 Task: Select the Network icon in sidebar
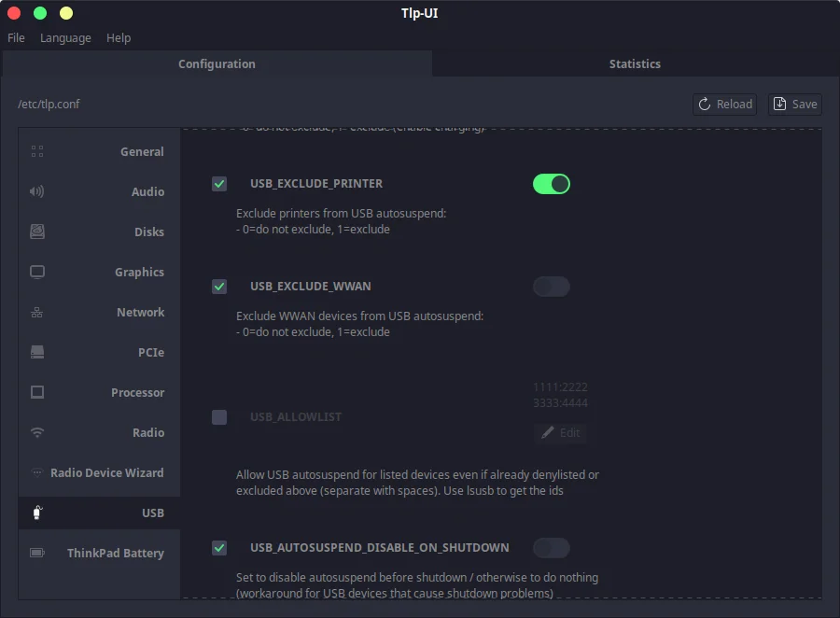tap(37, 312)
